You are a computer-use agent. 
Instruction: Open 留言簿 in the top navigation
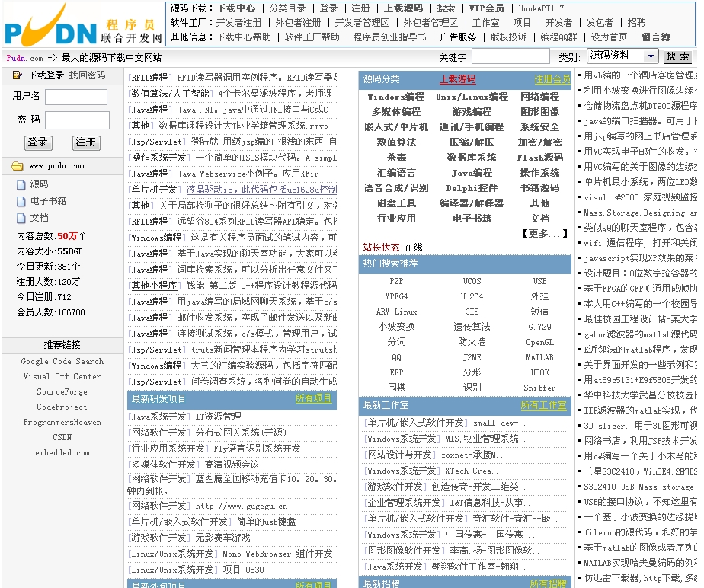(655, 37)
